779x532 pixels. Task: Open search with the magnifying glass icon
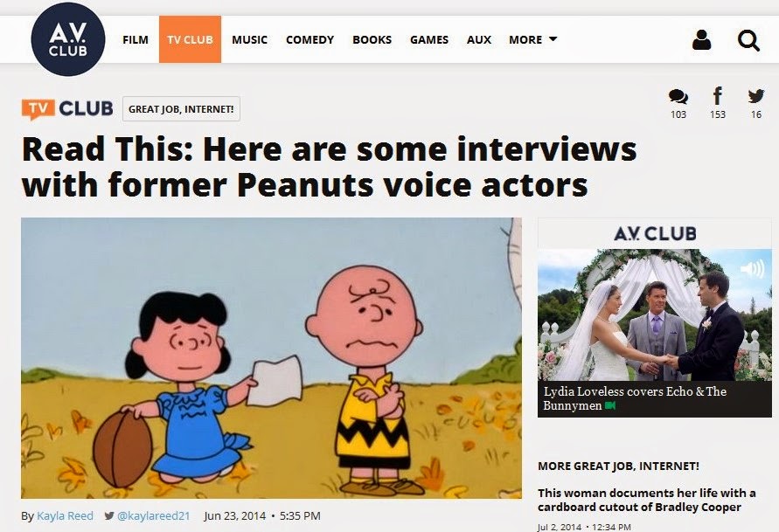click(748, 41)
